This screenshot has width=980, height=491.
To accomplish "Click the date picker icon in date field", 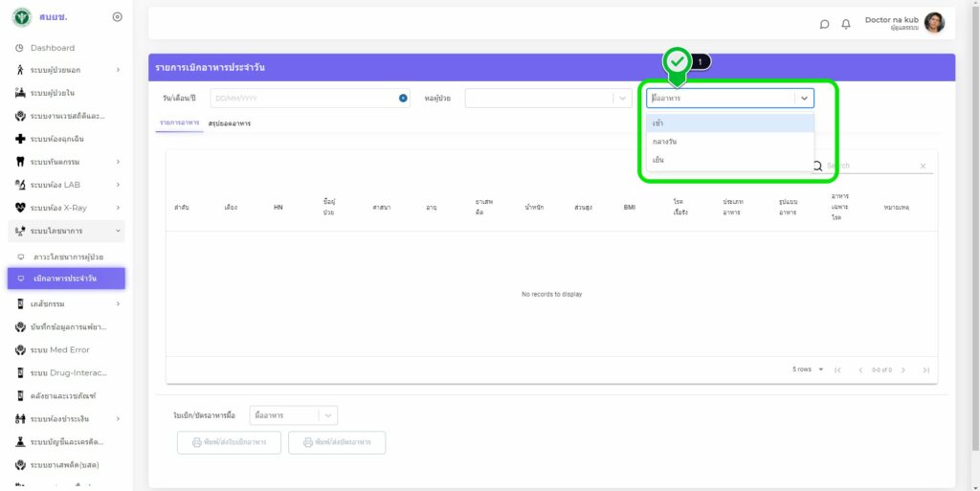I will 403,98.
